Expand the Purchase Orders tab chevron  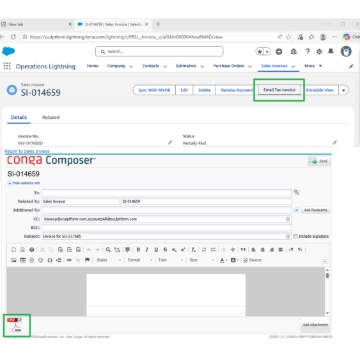coord(250,66)
